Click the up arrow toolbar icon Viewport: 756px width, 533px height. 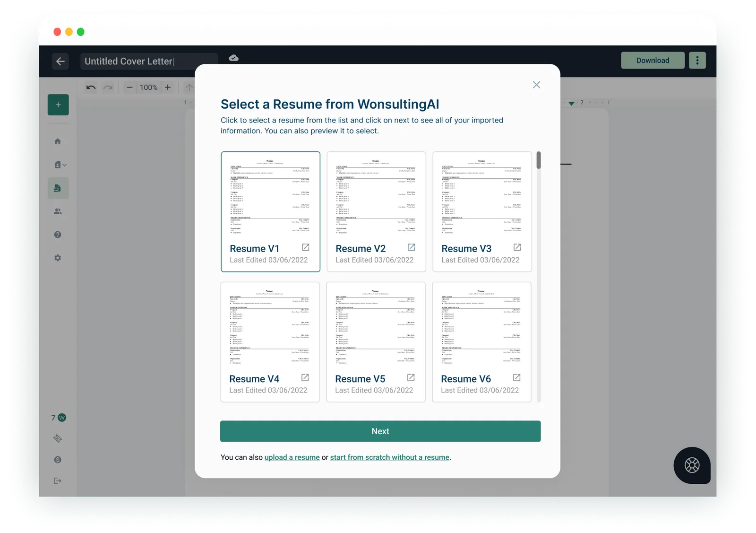pos(189,87)
